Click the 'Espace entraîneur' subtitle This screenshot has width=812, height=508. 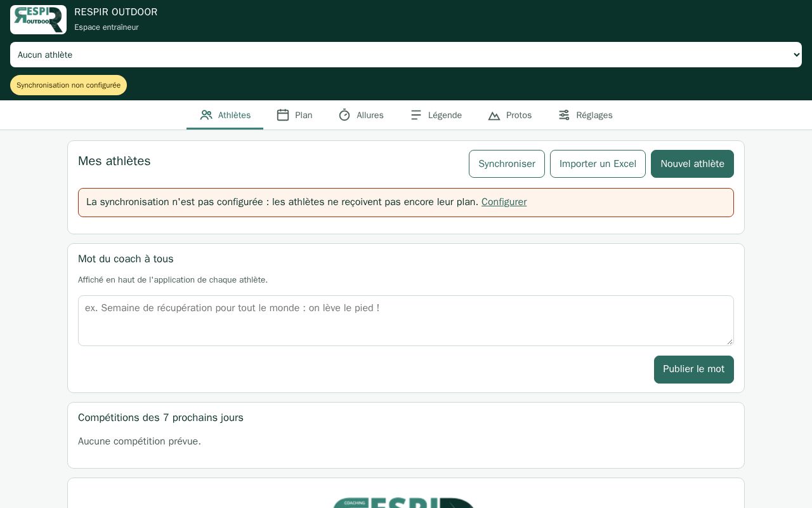(x=107, y=27)
